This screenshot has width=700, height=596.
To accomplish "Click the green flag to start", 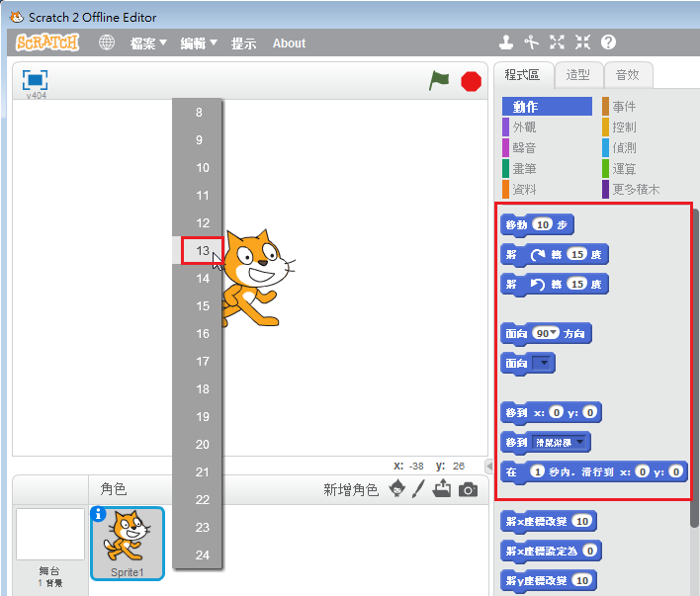I will (439, 81).
